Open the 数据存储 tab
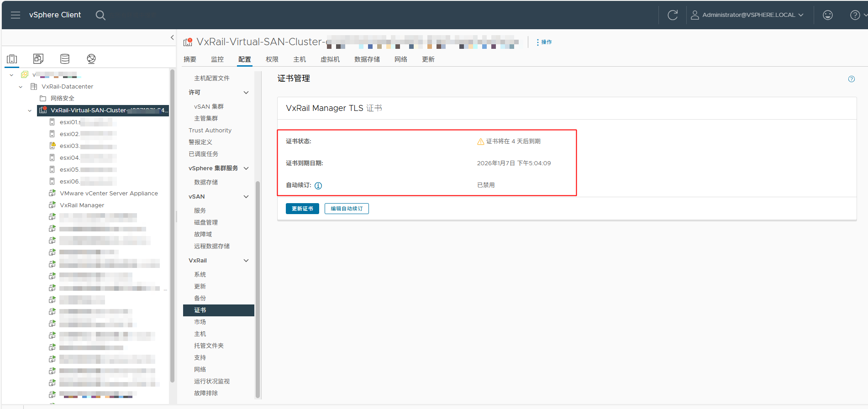 pyautogui.click(x=367, y=59)
